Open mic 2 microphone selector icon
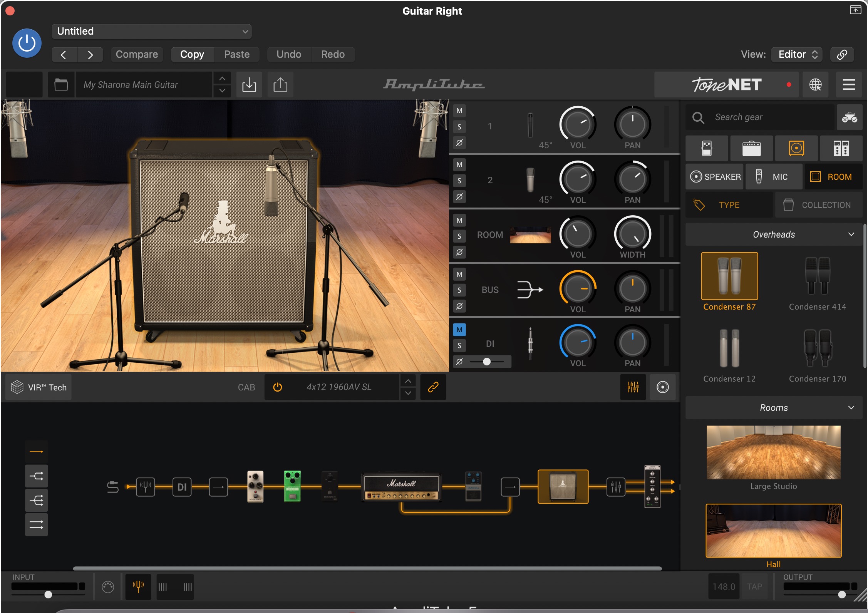Screen dimensions: 868x613 pos(530,180)
